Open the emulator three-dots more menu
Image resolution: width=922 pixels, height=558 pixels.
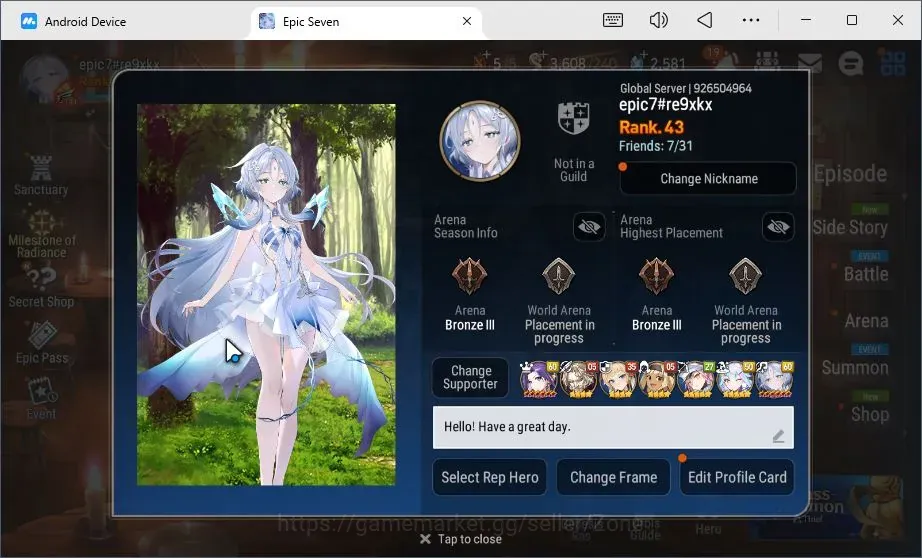pos(751,20)
